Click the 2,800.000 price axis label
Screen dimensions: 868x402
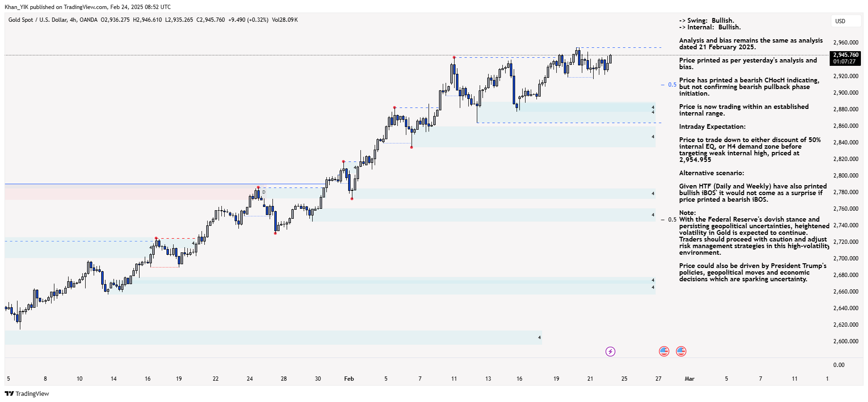tap(846, 176)
